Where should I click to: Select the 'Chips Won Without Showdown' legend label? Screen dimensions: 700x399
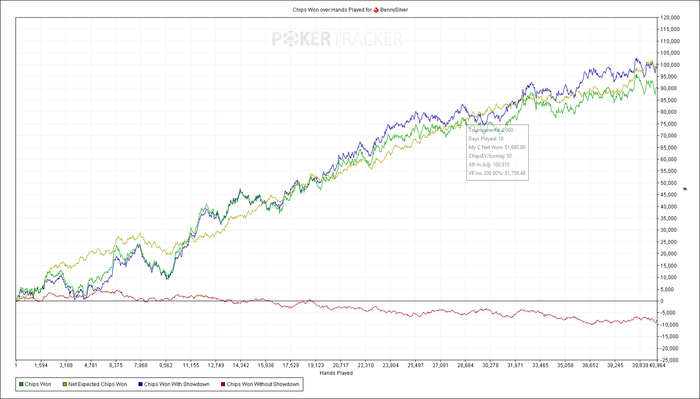[x=263, y=384]
